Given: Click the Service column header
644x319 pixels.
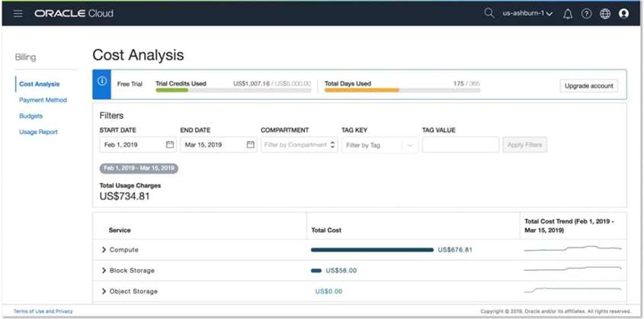Looking at the screenshot, I should pos(120,230).
